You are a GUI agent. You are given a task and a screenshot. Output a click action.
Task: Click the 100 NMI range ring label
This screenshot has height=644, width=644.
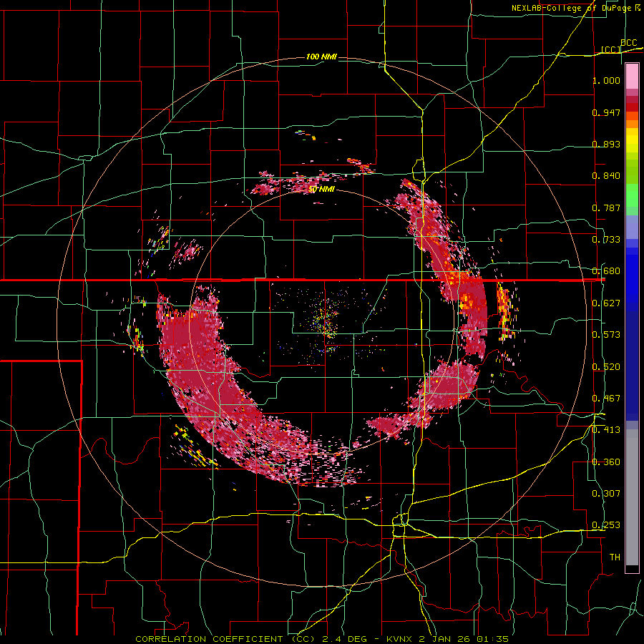point(321,57)
